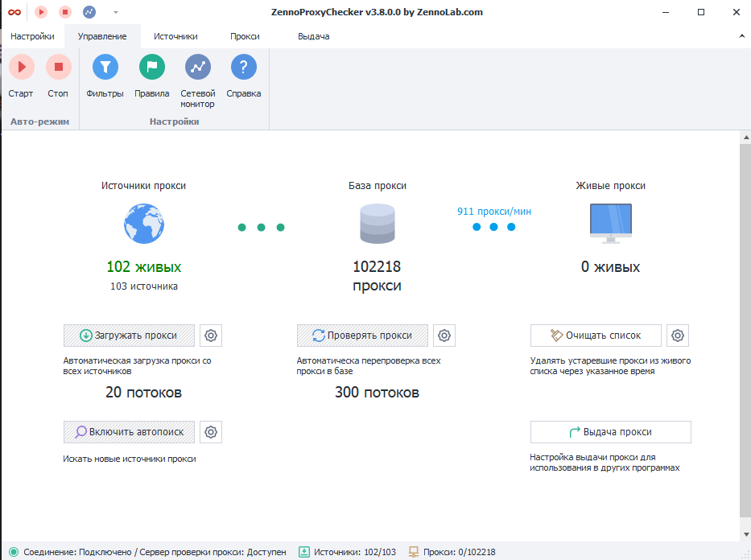Click the Очищать список button

point(596,336)
